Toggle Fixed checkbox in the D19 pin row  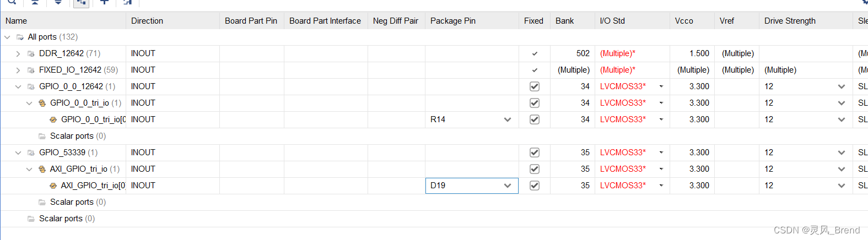click(535, 186)
